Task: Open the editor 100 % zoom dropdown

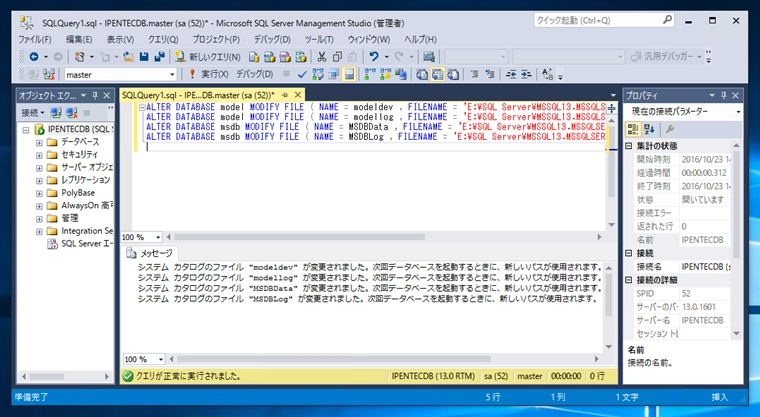Action: 158,237
